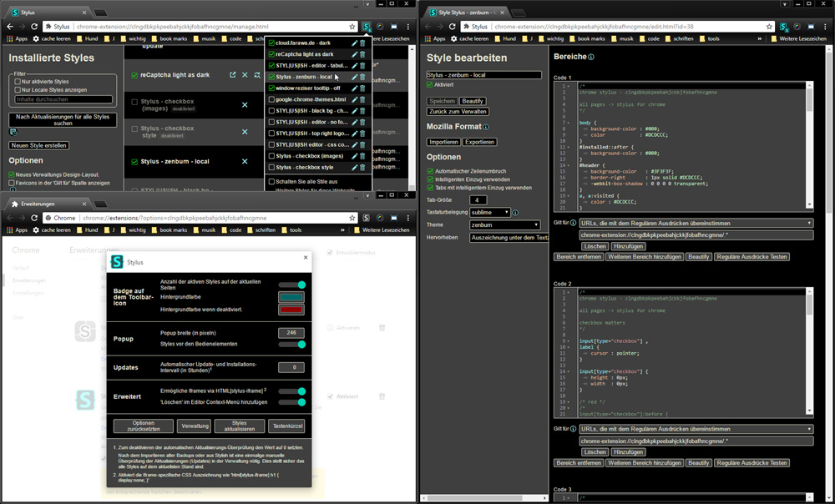
Task: Open the info icon next to "Bereiche"
Action: point(591,58)
